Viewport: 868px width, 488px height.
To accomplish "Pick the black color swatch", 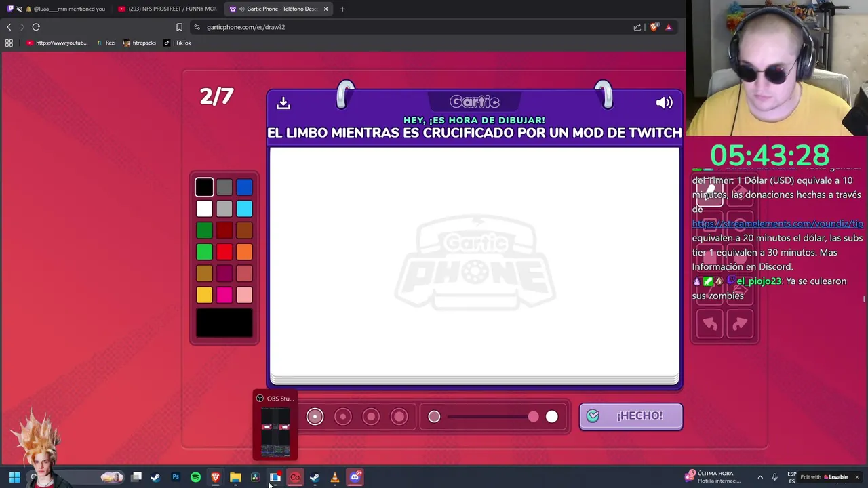I will (204, 187).
